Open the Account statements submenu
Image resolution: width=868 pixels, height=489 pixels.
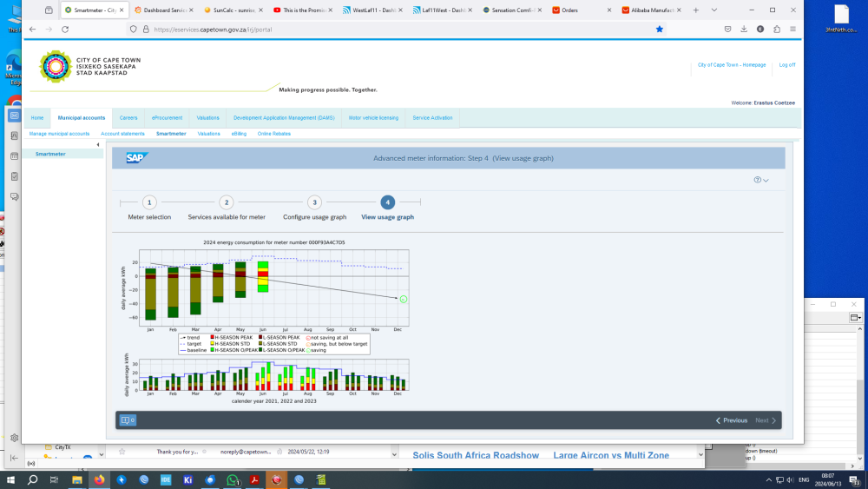point(122,134)
